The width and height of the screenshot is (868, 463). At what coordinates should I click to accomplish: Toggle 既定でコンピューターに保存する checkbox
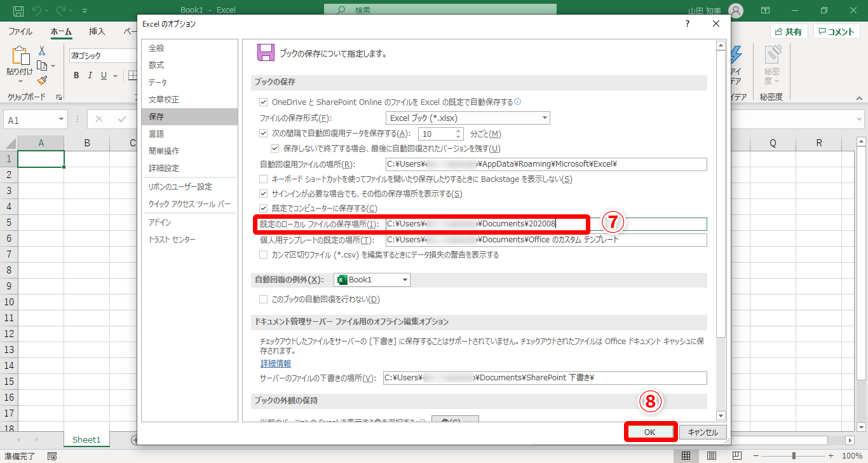[x=264, y=209]
